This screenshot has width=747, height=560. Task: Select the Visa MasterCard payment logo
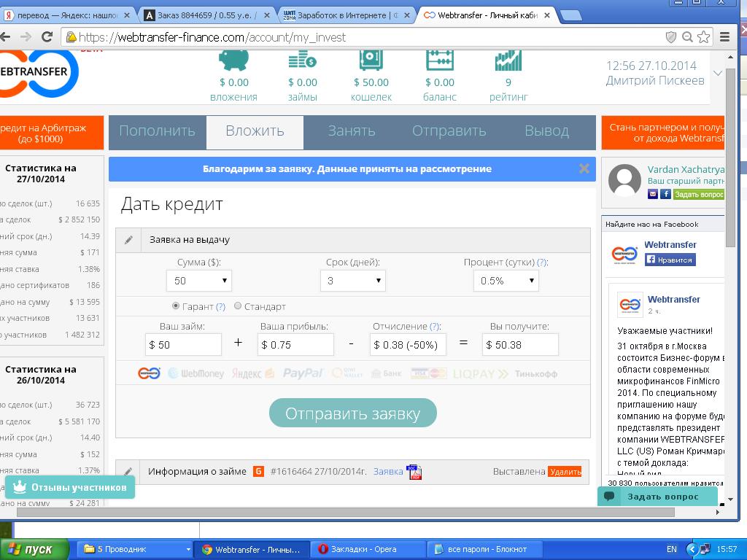(x=428, y=374)
